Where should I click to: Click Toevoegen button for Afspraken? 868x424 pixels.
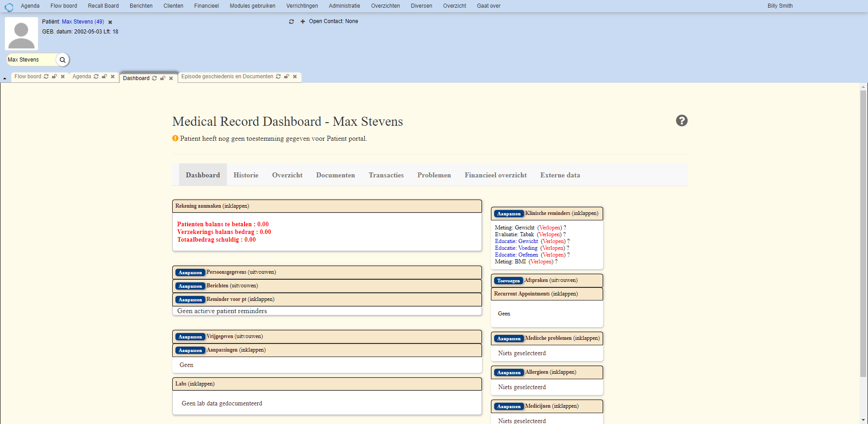(508, 281)
